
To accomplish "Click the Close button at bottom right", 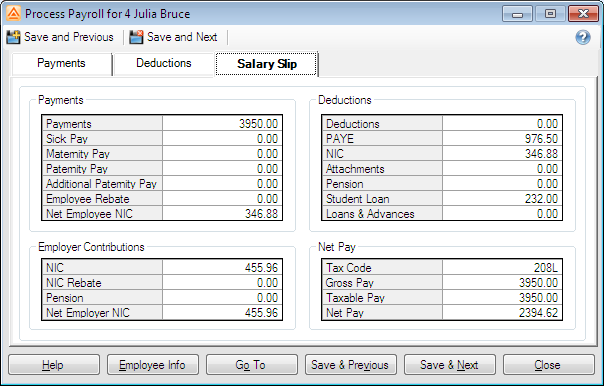I will (x=549, y=364).
